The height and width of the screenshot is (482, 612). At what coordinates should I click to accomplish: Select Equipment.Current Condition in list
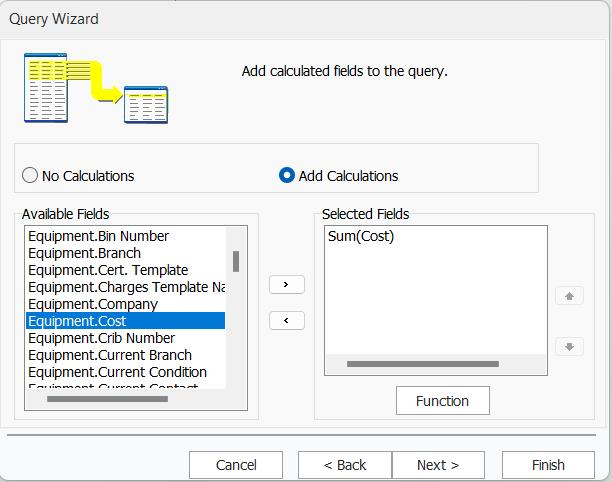117,372
